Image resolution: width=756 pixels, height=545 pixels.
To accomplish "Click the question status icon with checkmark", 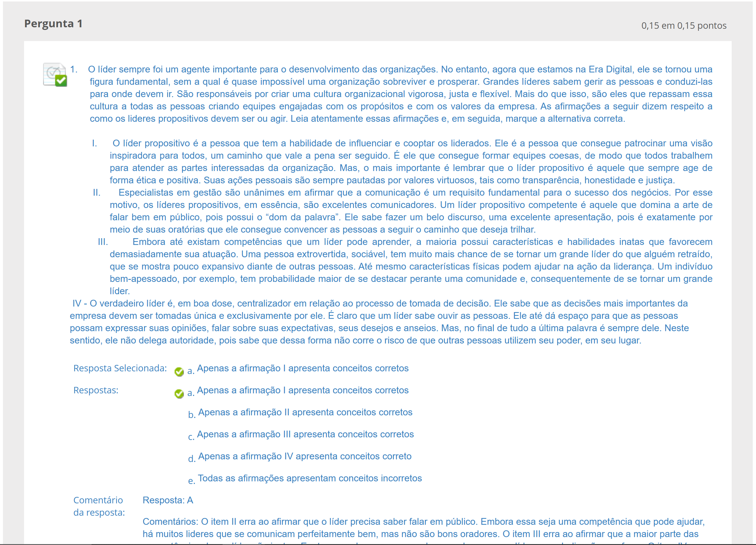I will (55, 75).
